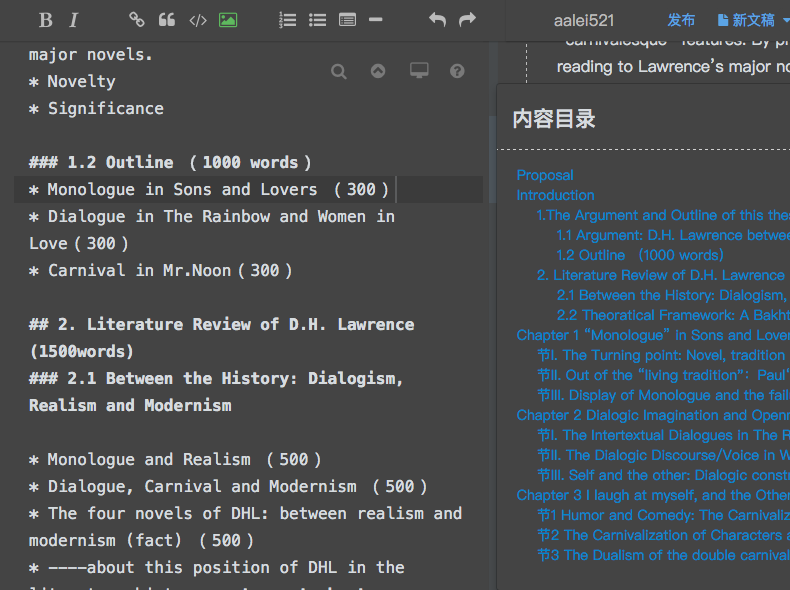The height and width of the screenshot is (590, 790).
Task: Insert a blockquote
Action: [167, 20]
